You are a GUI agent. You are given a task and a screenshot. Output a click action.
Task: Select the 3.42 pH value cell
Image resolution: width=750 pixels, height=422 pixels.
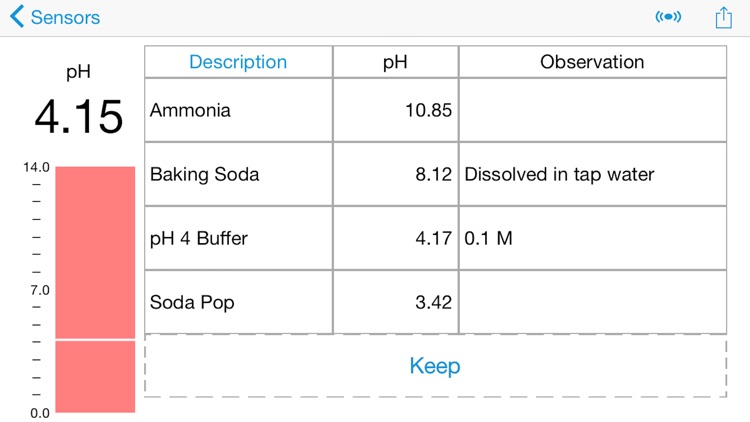click(x=396, y=302)
